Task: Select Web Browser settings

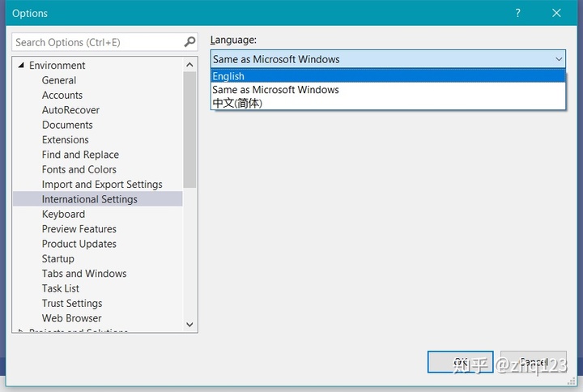Action: [x=72, y=318]
